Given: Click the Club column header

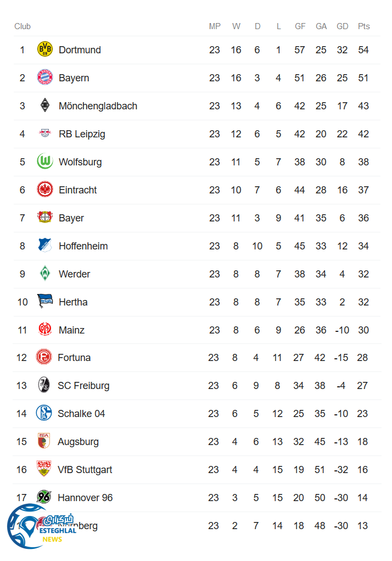Looking at the screenshot, I should coord(23,26).
